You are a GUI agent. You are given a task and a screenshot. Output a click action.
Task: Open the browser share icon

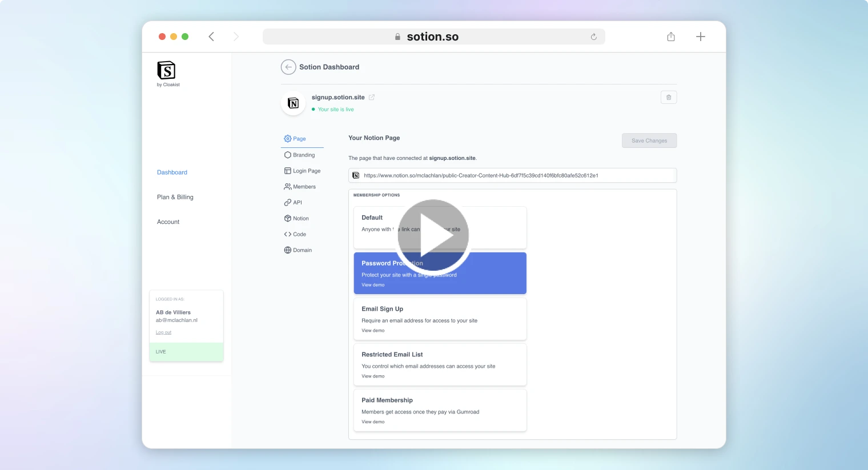coord(671,37)
